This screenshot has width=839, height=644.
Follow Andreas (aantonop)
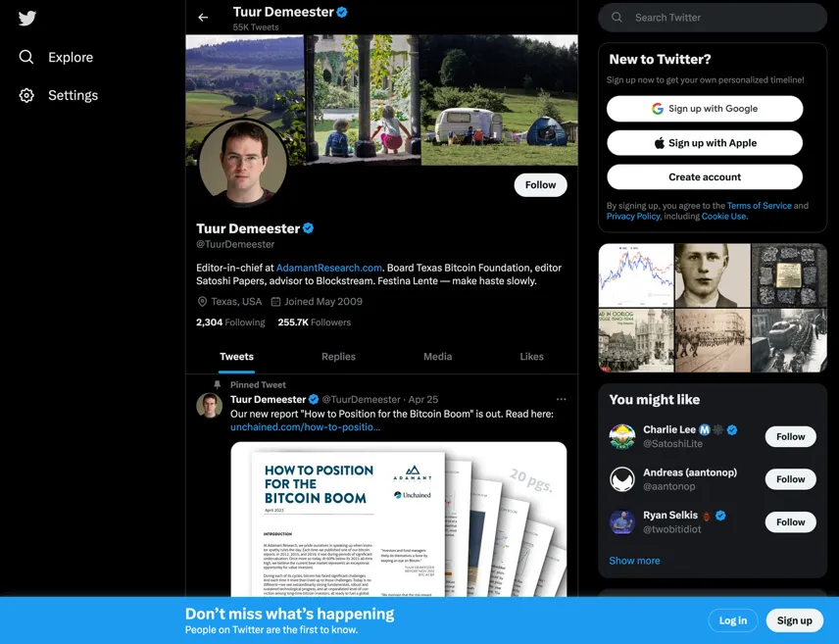tap(790, 479)
